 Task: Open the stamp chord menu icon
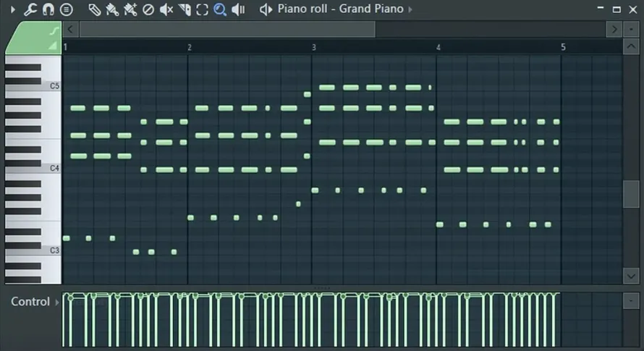coord(66,9)
